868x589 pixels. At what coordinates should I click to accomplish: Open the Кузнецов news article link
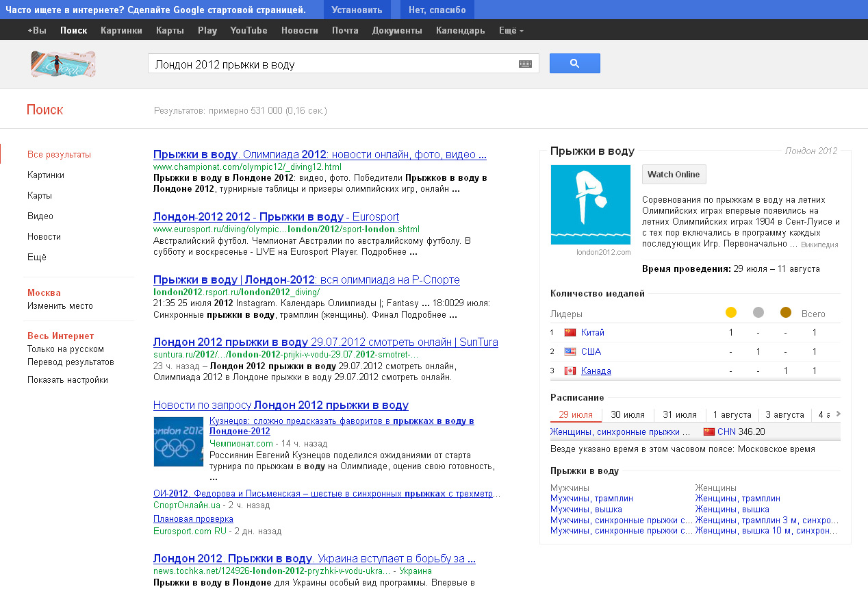[342, 426]
